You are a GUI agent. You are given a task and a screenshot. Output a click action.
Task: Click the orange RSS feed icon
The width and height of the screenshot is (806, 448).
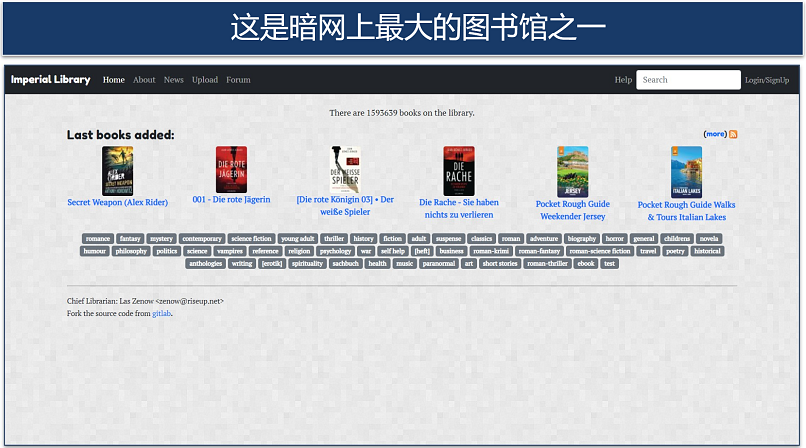tap(733, 134)
